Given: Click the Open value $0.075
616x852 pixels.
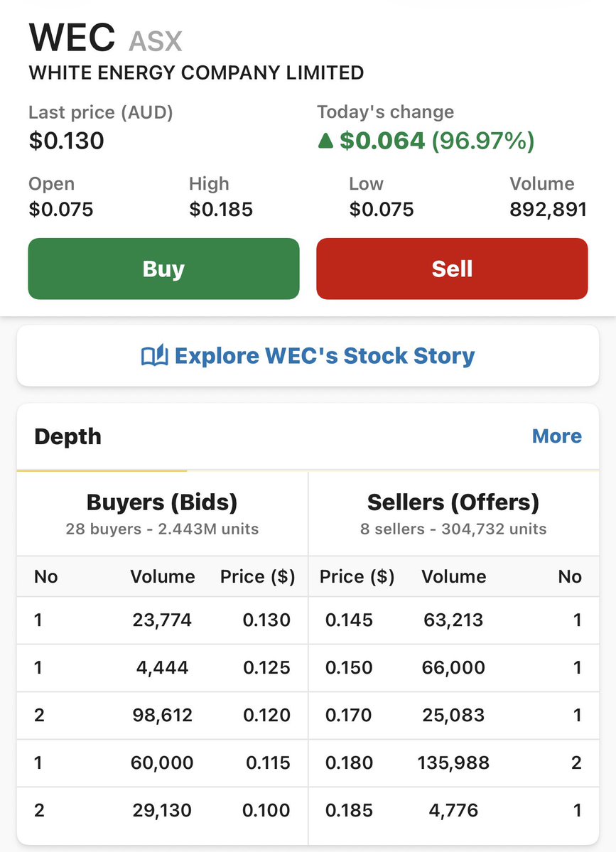Looking at the screenshot, I should click(61, 209).
